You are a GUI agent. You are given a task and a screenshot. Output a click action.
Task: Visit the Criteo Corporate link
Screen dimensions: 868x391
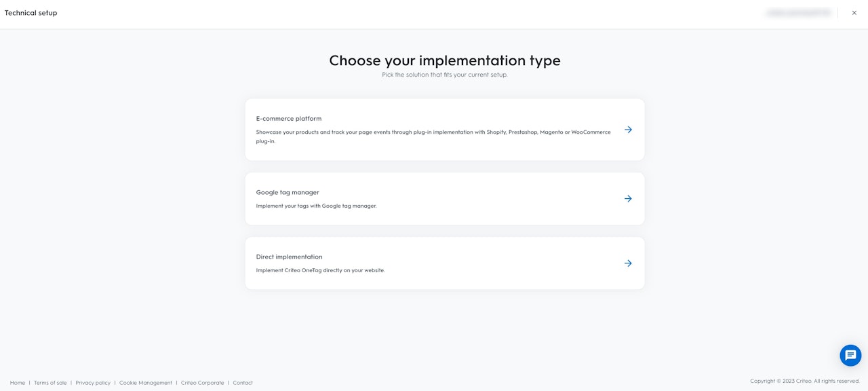[202, 383]
